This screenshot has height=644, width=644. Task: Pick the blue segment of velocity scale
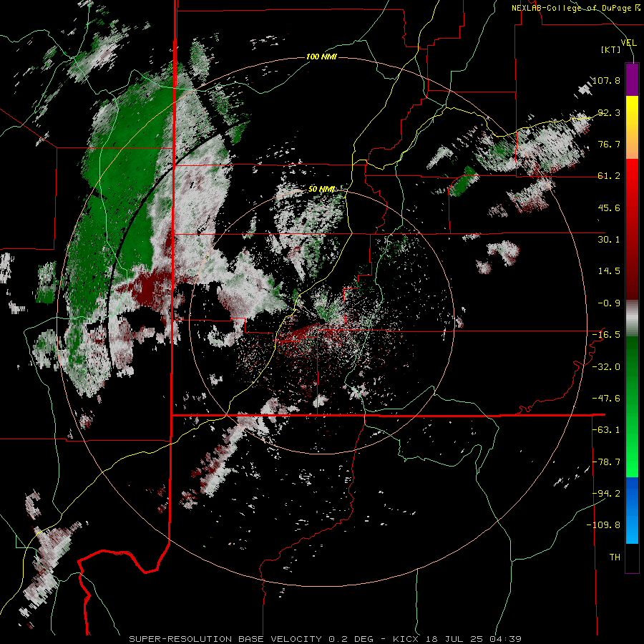[632, 510]
